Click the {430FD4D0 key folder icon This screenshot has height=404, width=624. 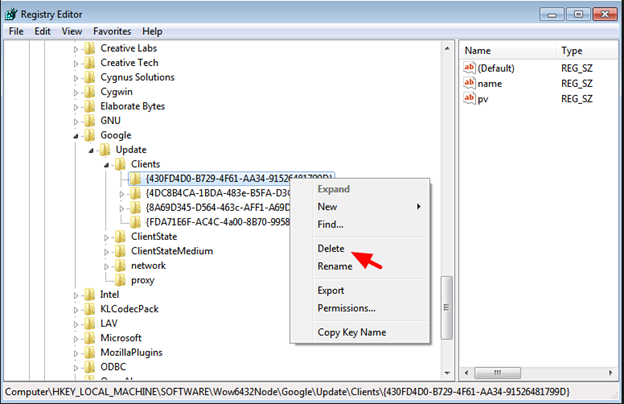[135, 179]
